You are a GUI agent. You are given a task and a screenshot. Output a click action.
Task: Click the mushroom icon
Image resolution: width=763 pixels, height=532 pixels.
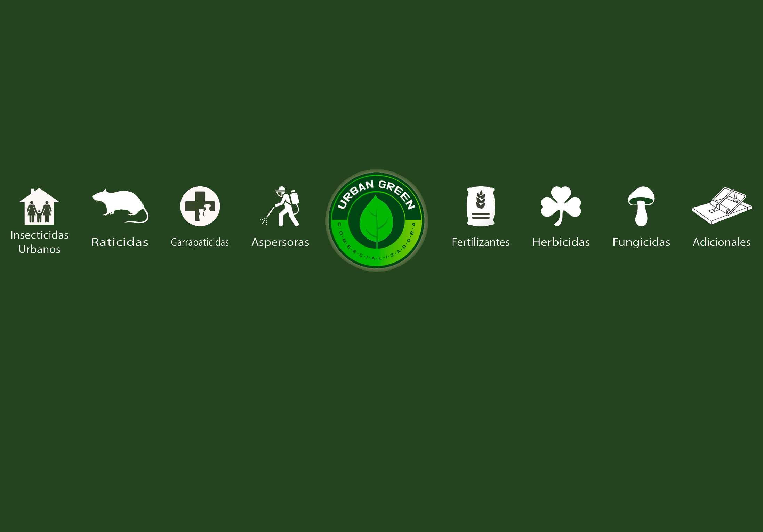641,206
